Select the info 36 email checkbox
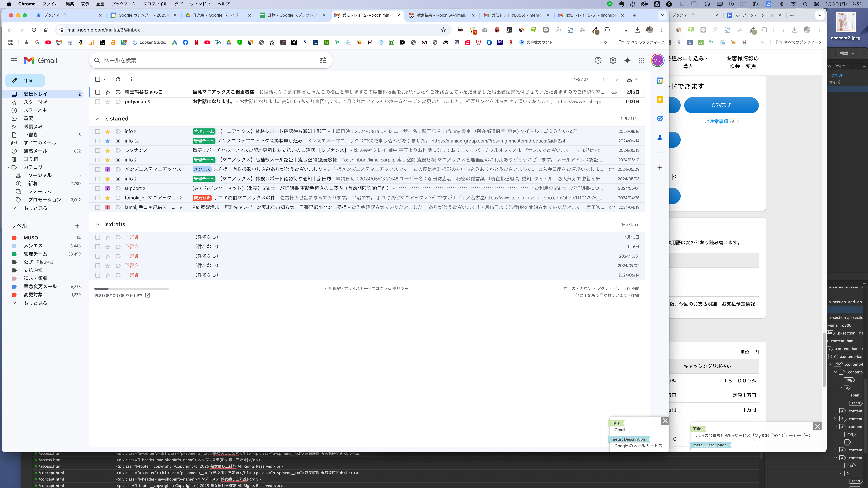The image size is (868, 488). coord(98,141)
